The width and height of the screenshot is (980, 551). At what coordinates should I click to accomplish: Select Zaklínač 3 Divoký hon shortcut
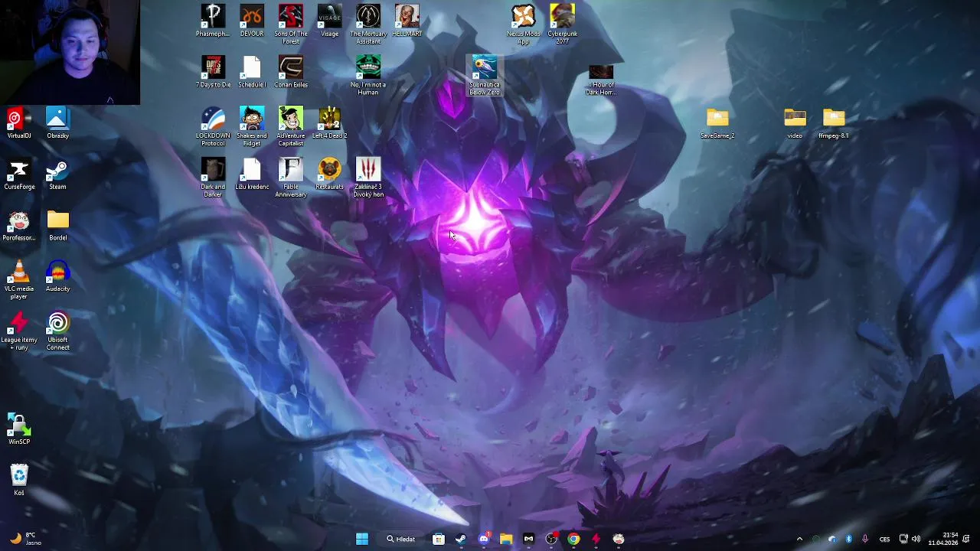(368, 178)
